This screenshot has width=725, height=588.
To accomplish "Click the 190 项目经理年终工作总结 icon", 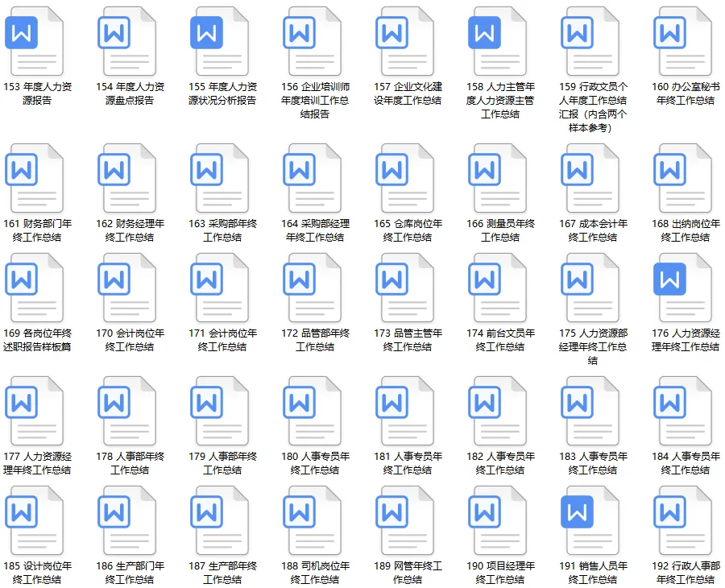I will pos(498,520).
